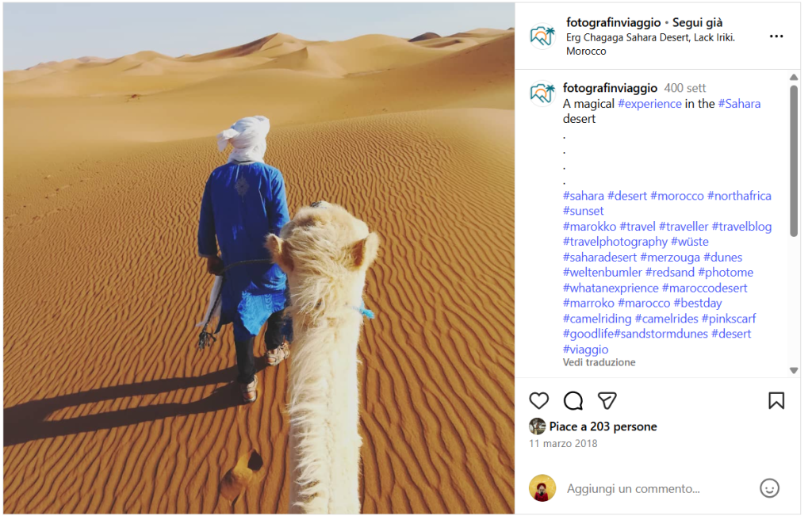Click the Aggiungi un commento input field

(x=657, y=488)
